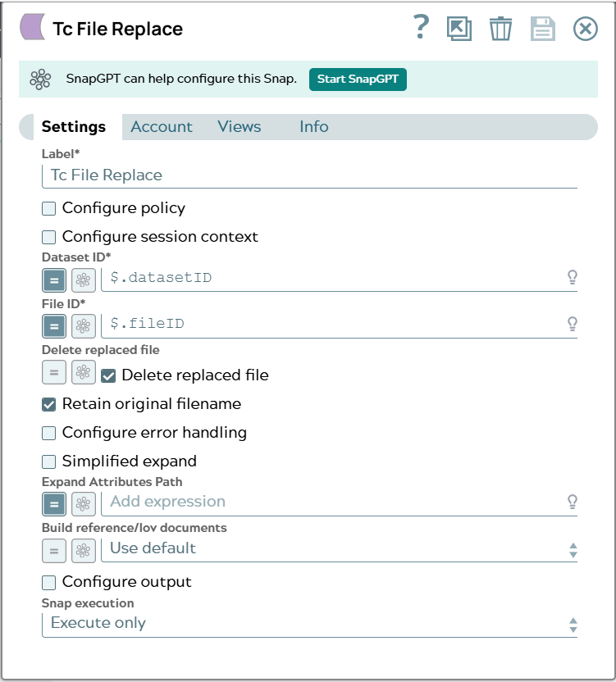Click the Label text field
This screenshot has height=682, width=616.
click(309, 175)
